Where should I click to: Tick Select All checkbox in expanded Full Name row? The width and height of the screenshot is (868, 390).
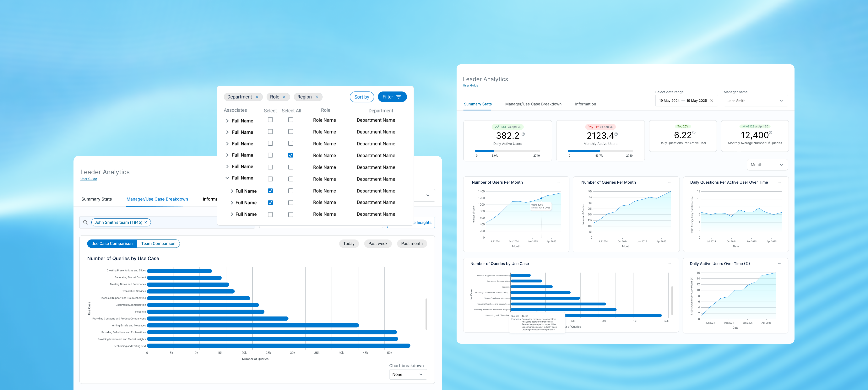click(x=290, y=179)
